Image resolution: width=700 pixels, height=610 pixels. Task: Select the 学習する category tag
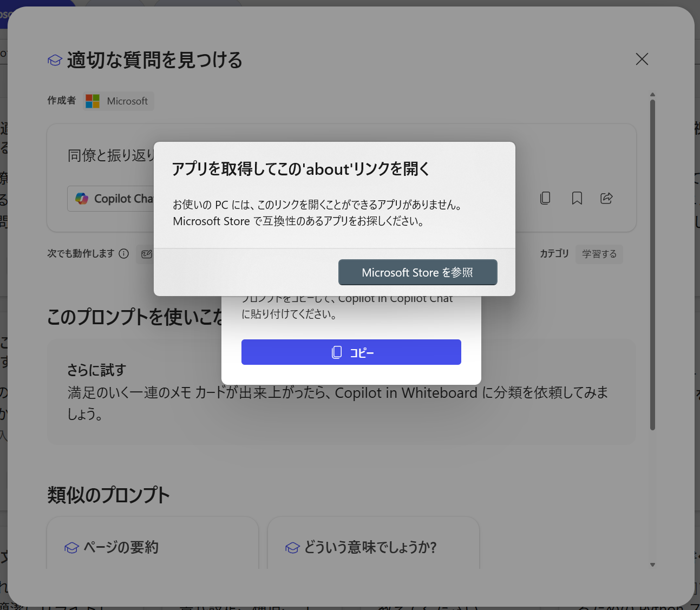point(599,254)
